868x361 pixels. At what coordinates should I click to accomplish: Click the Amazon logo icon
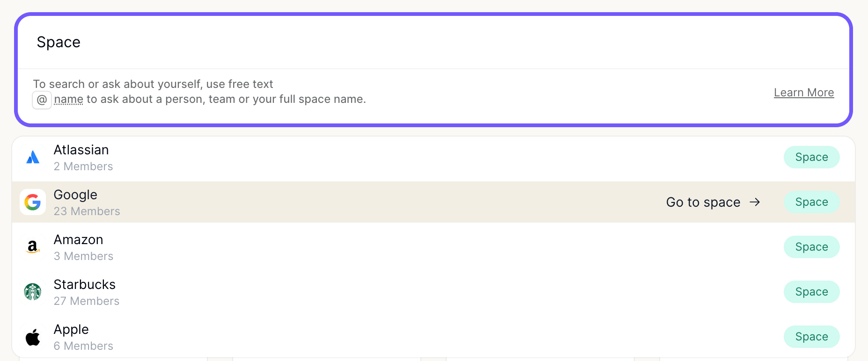click(x=33, y=247)
